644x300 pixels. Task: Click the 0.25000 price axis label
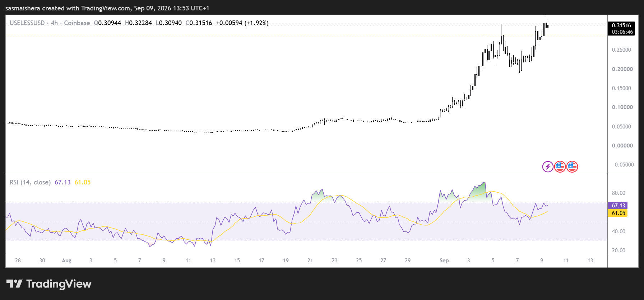point(621,50)
